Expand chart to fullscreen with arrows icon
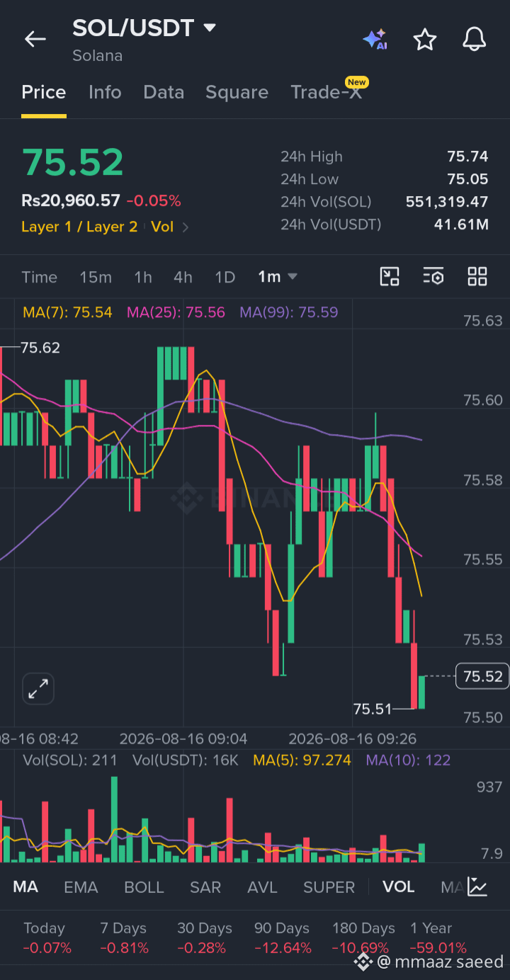 coord(38,689)
